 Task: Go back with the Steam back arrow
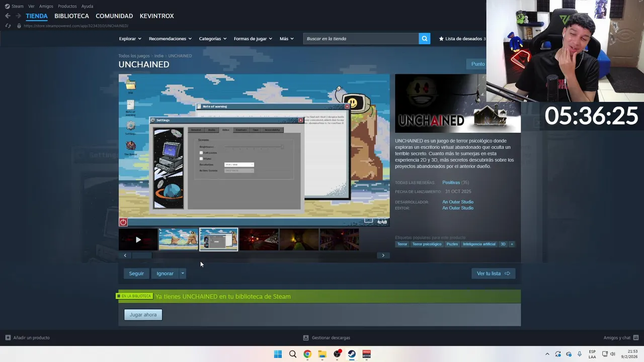[x=8, y=16]
